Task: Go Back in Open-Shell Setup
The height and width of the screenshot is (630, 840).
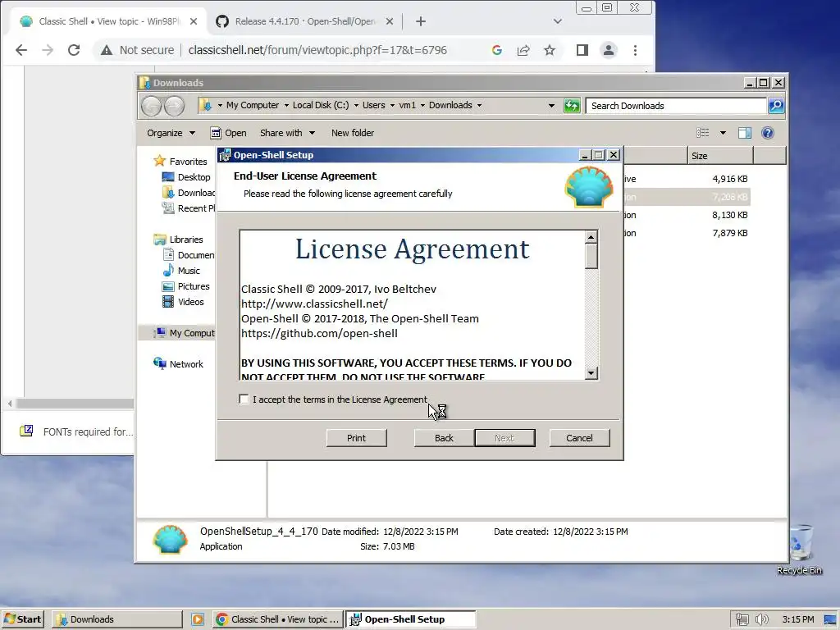Action: [x=444, y=438]
